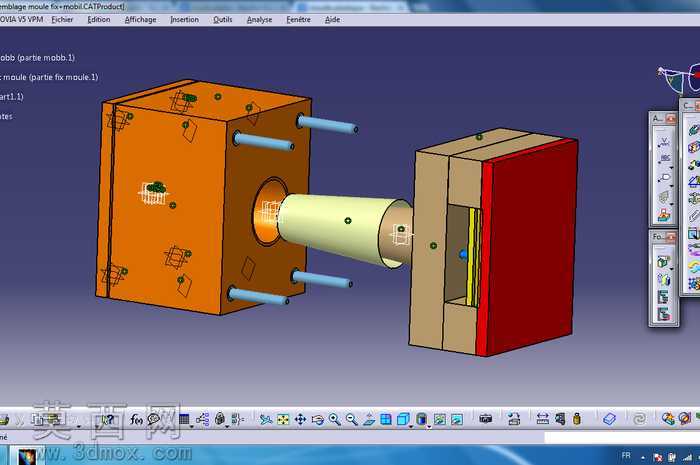
Task: Click the Fit All In icon
Action: coord(283,419)
